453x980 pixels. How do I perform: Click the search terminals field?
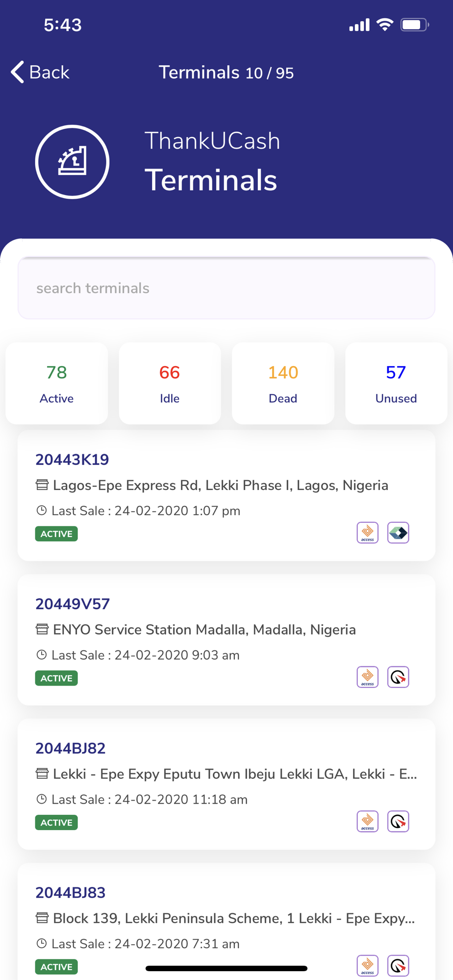[x=226, y=288]
